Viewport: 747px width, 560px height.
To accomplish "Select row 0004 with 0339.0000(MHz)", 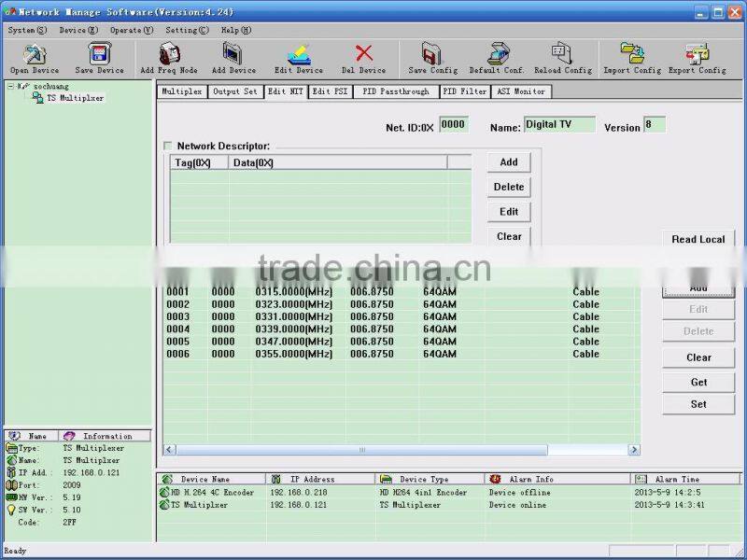I will [x=402, y=329].
